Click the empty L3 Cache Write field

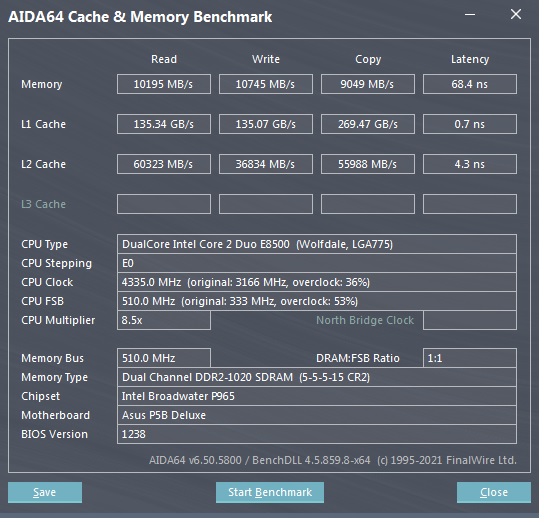pyautogui.click(x=266, y=204)
